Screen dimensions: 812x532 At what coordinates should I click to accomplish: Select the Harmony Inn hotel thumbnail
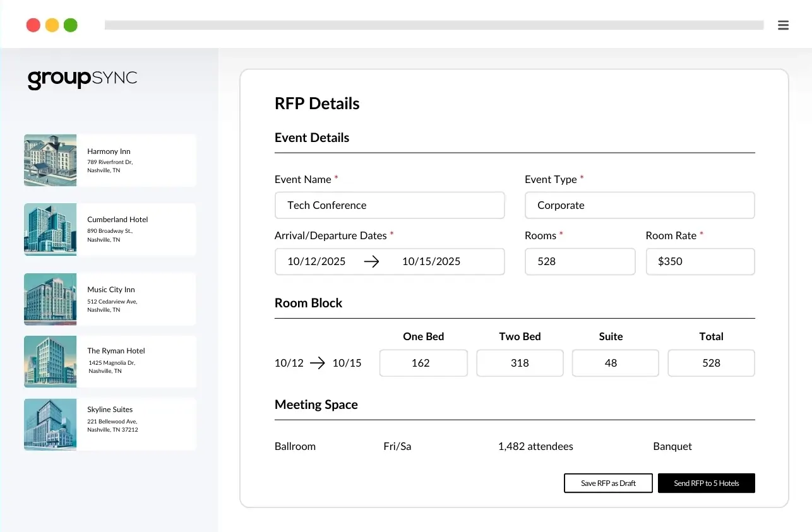click(50, 160)
